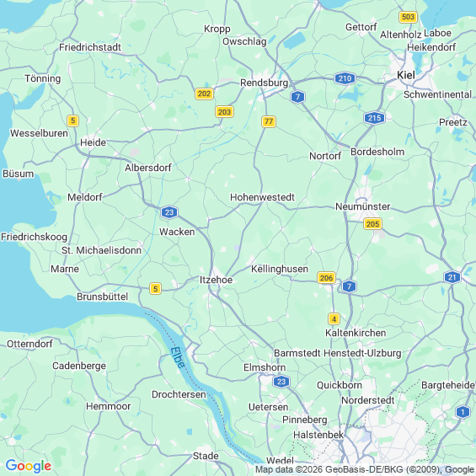The image size is (476, 476).
Task: Click the yellow 77 road shield
Action: tap(269, 121)
